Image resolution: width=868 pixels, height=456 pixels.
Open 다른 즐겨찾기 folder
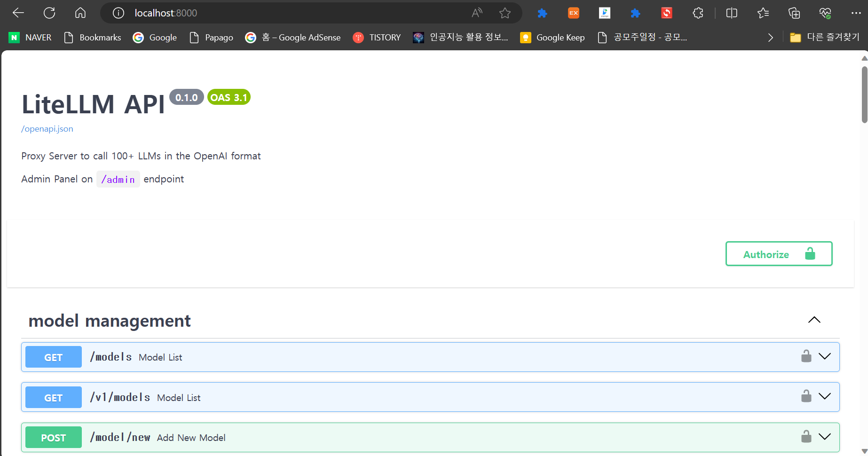825,38
